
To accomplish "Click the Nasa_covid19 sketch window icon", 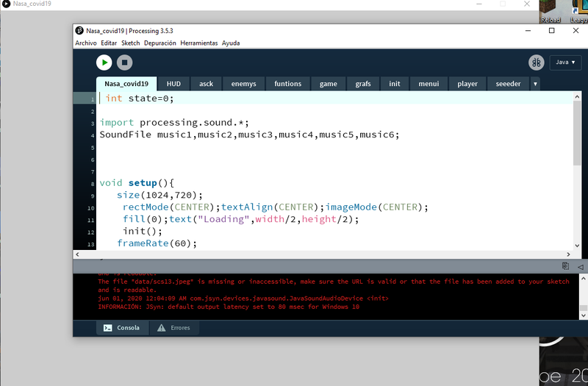I will [6, 4].
